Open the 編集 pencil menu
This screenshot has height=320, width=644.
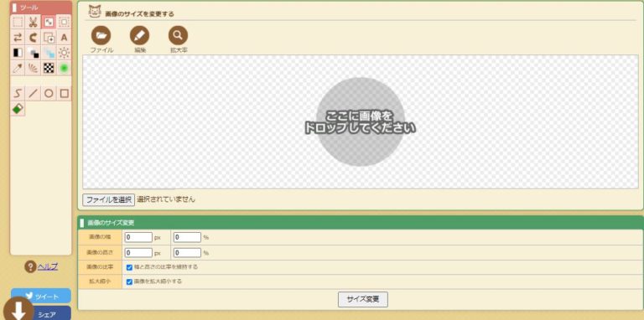pos(140,36)
